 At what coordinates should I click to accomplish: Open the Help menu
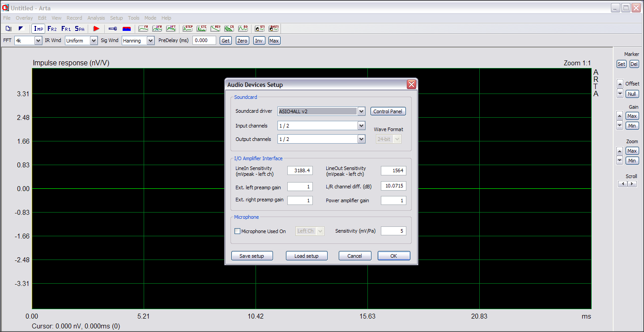coord(166,18)
